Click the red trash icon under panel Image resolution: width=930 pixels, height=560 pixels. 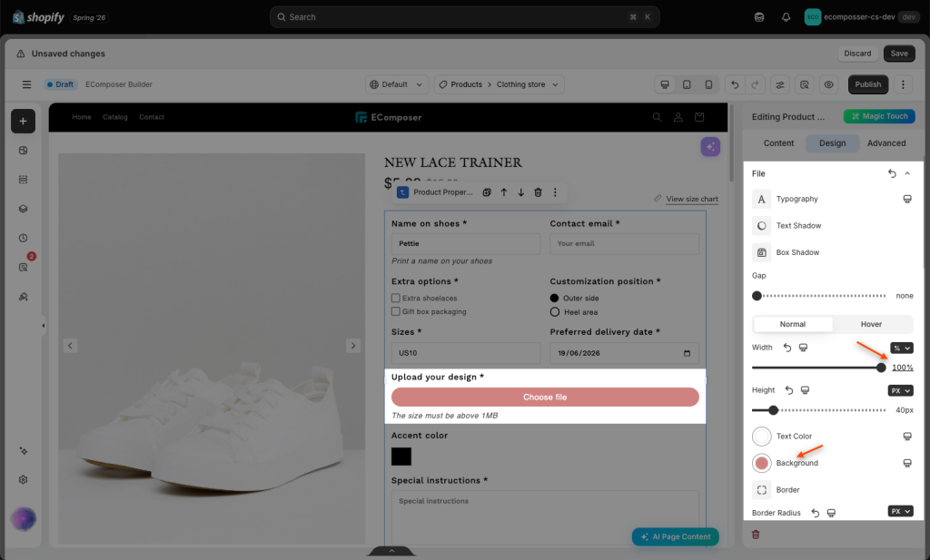pos(756,535)
